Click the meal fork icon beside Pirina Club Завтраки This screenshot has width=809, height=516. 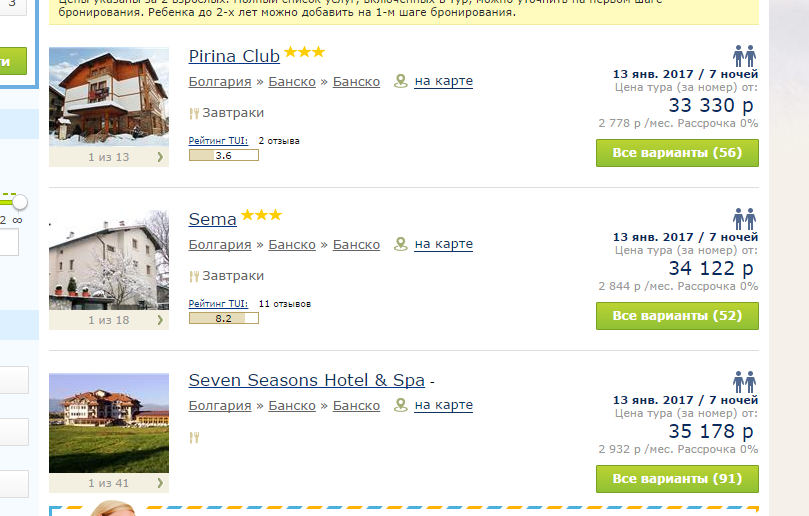tap(194, 113)
